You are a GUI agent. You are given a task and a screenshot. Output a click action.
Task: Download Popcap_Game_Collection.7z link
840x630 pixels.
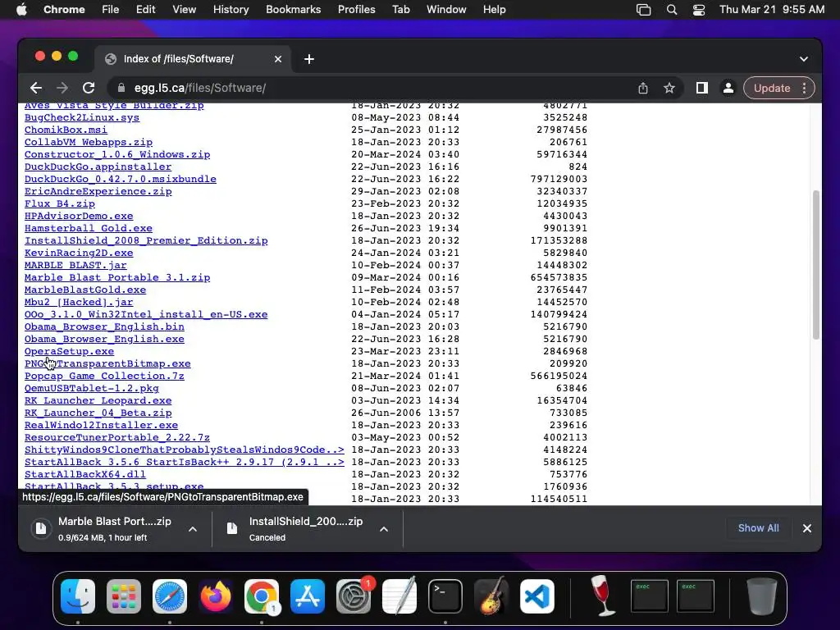104,376
